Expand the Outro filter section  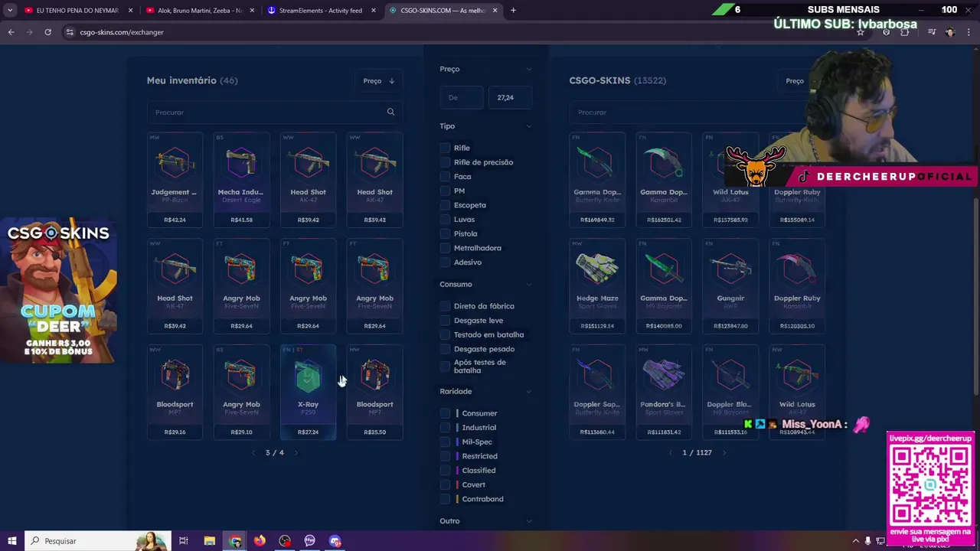click(x=528, y=521)
